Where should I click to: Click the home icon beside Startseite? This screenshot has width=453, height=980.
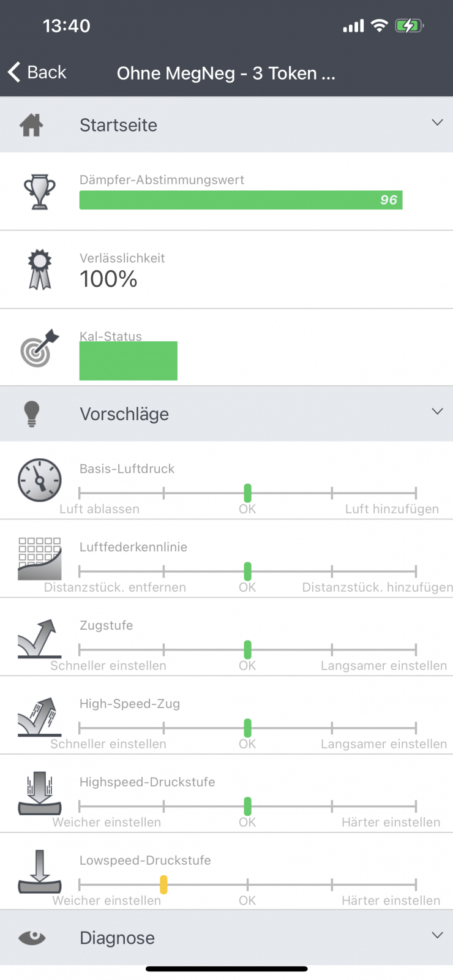(x=31, y=125)
